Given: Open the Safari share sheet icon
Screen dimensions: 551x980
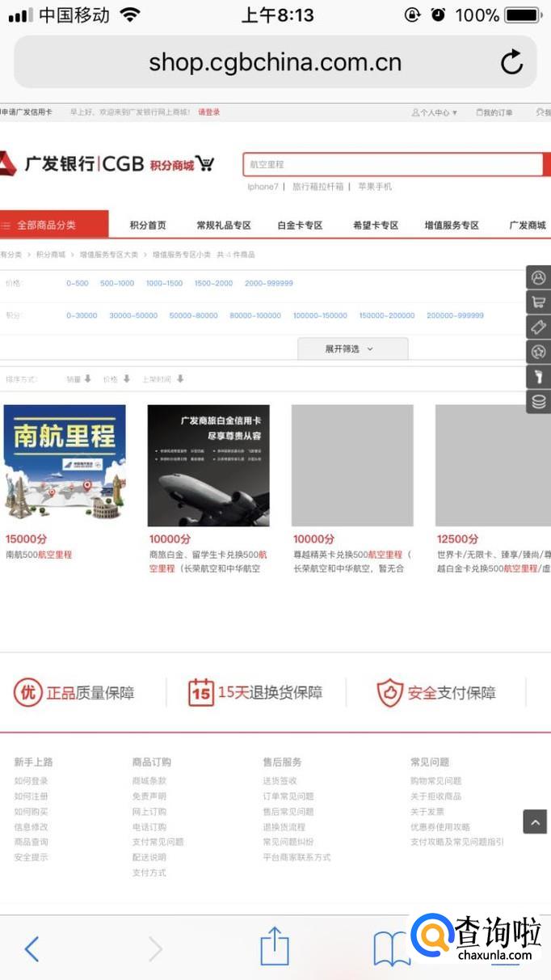Looking at the screenshot, I should 275,946.
